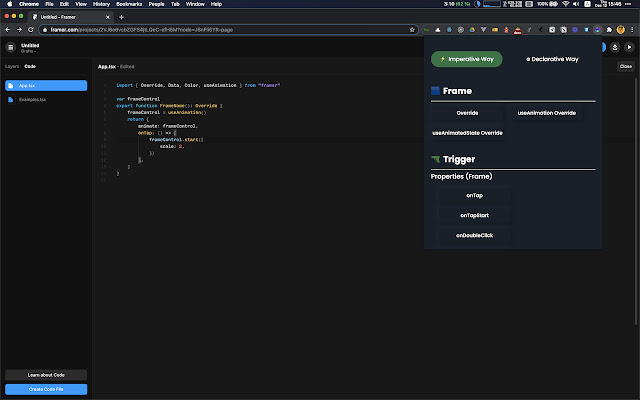Click the menu bar clock
The height and width of the screenshot is (400, 640).
[x=608, y=4]
